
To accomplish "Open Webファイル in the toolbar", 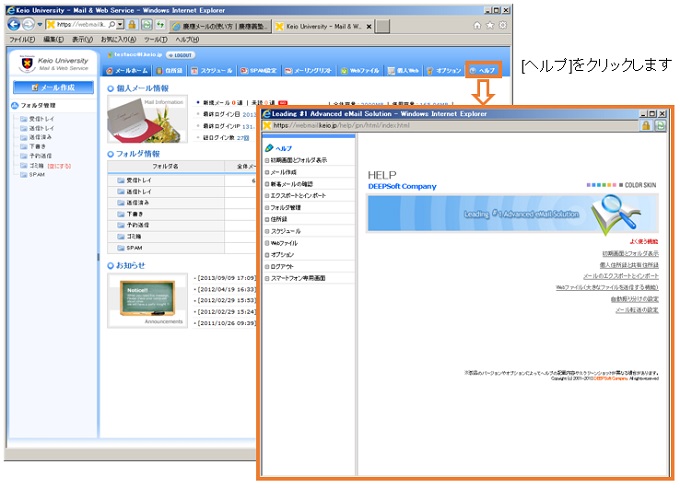I will 360,71.
